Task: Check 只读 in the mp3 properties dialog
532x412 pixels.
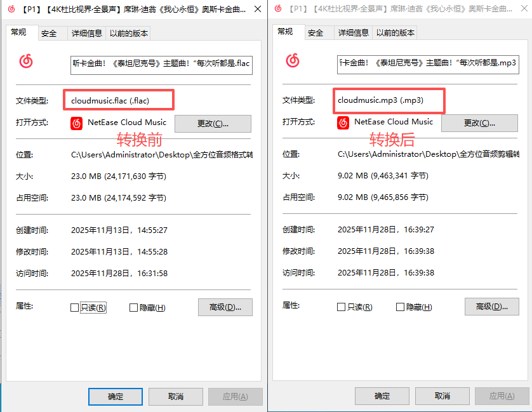Action: pyautogui.click(x=342, y=306)
